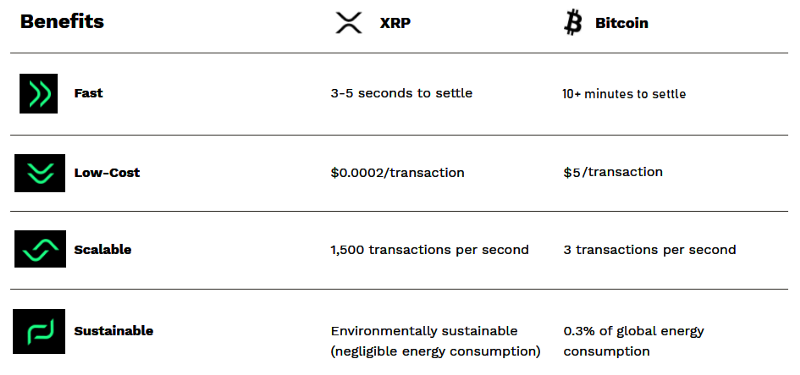
Task: Select the Bitcoin column header text
Action: pos(621,23)
